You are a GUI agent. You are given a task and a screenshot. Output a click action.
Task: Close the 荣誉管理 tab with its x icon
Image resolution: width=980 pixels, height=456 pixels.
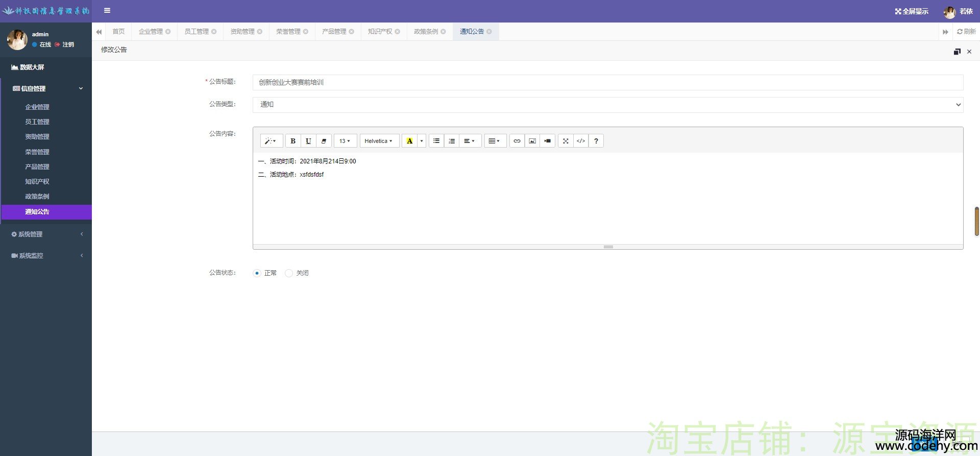click(x=306, y=32)
